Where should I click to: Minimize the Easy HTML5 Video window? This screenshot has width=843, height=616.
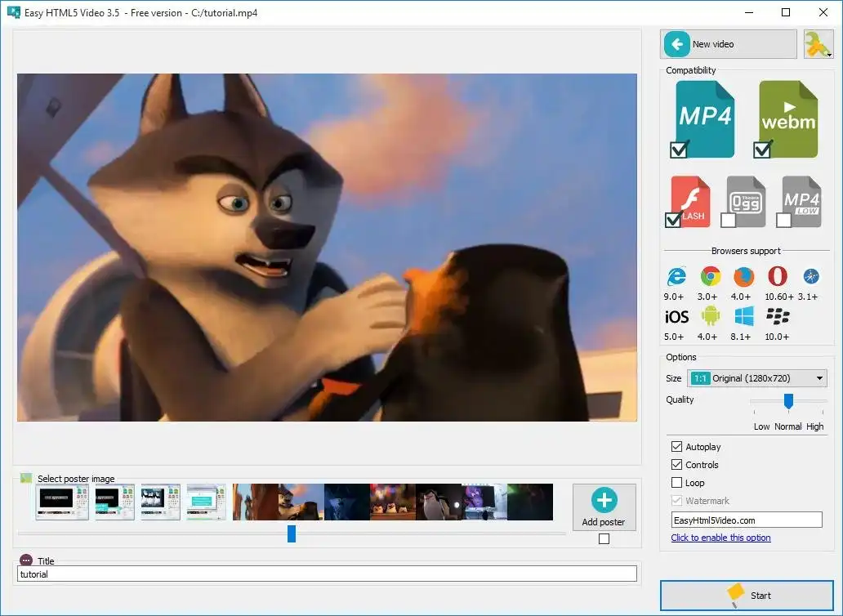click(x=749, y=12)
